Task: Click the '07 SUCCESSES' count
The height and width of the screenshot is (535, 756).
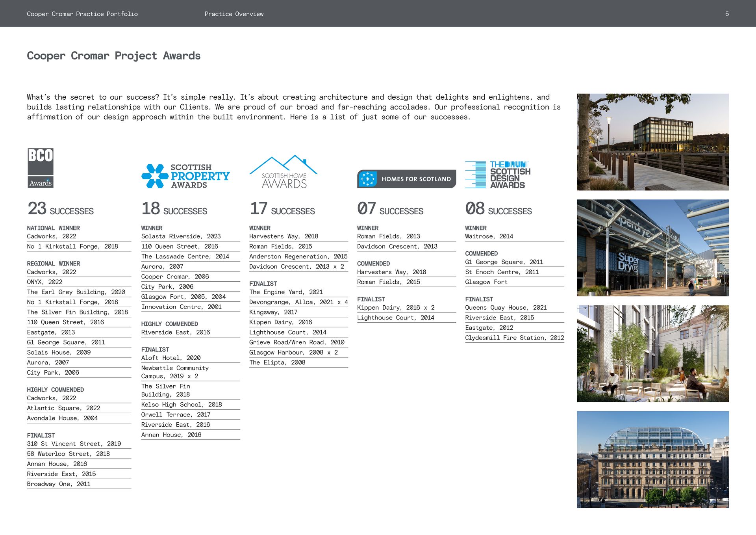Action: pos(390,208)
